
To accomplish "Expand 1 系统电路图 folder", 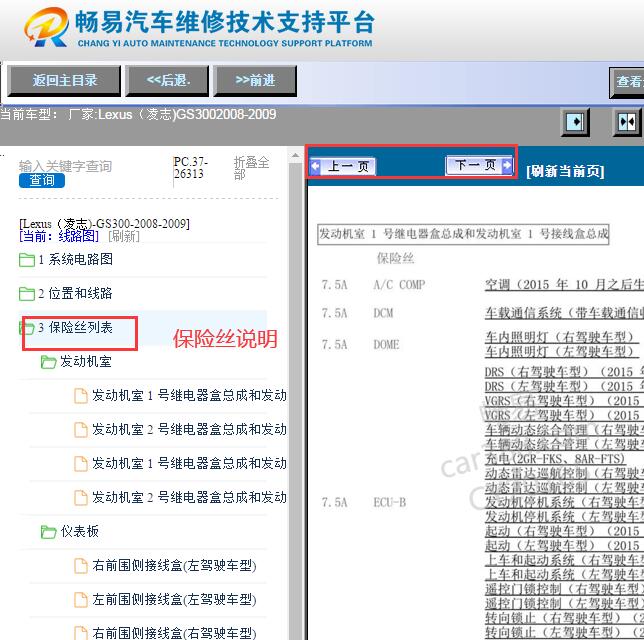I will (75, 259).
